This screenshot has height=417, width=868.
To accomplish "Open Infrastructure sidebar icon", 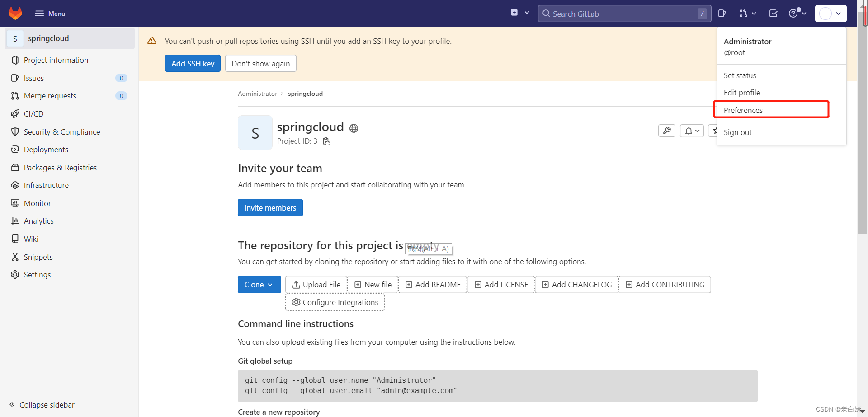I will [x=15, y=185].
